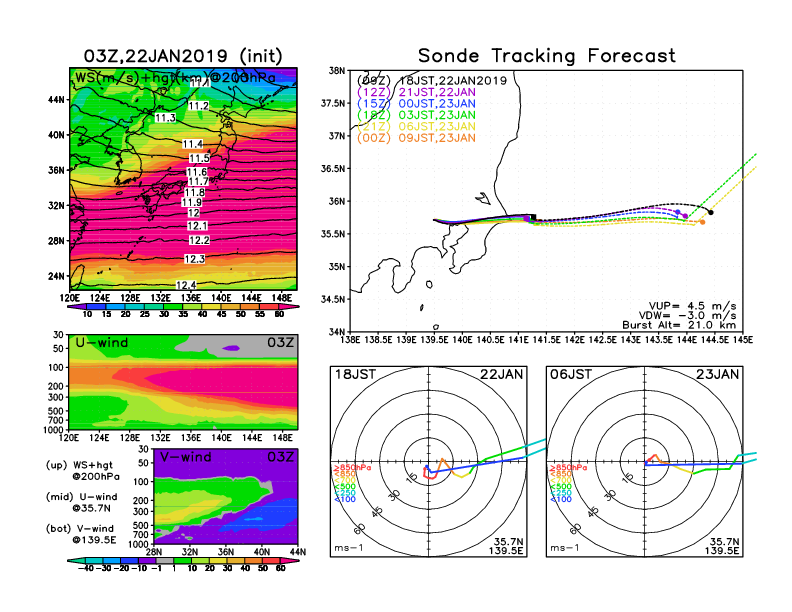Click the "VUP= 4.5 m/s" value
Image resolution: width=792 pixels, height=612 pixels.
[692, 306]
